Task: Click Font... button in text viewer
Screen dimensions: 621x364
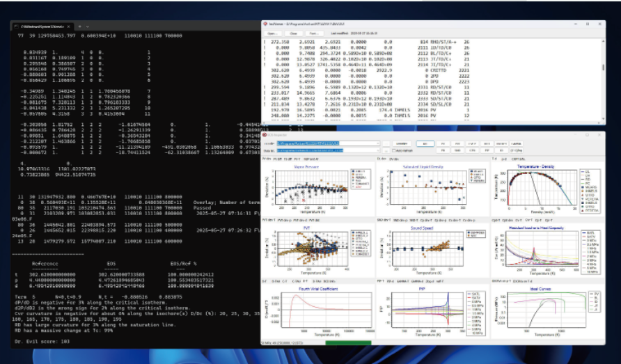Action: click(x=314, y=33)
